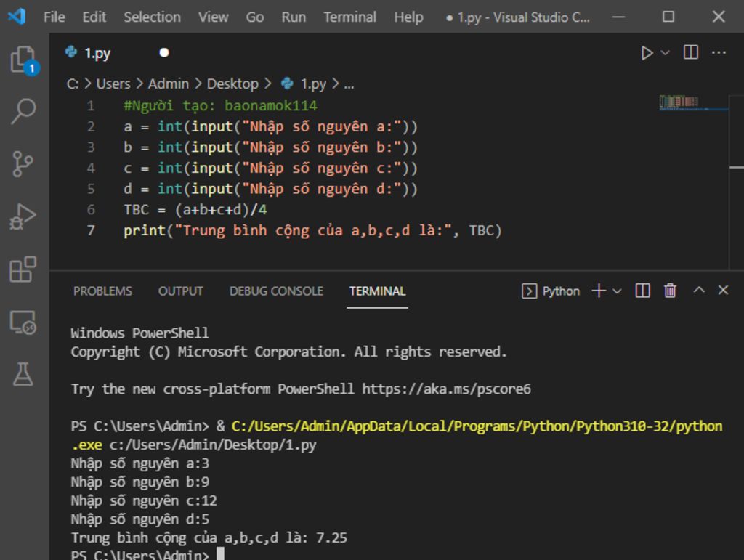Open Remote Explorer view
The image size is (744, 560).
coord(23,322)
